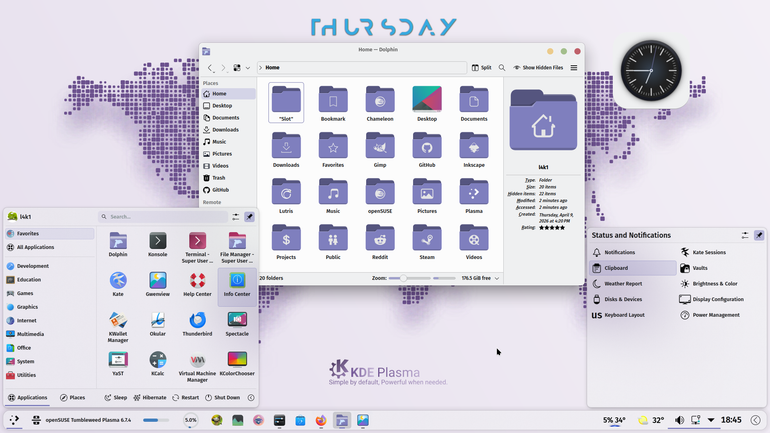
Task: Launch Konsole from the application launcher
Action: click(x=158, y=244)
